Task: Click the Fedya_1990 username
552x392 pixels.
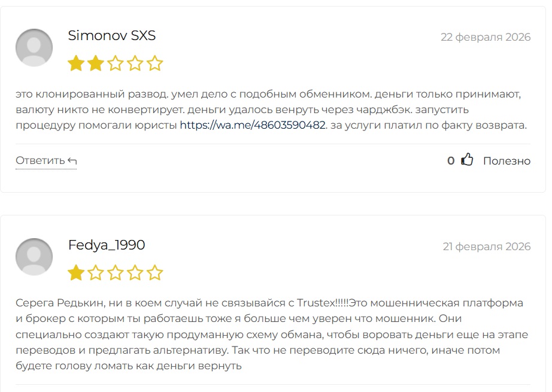Action: [107, 245]
